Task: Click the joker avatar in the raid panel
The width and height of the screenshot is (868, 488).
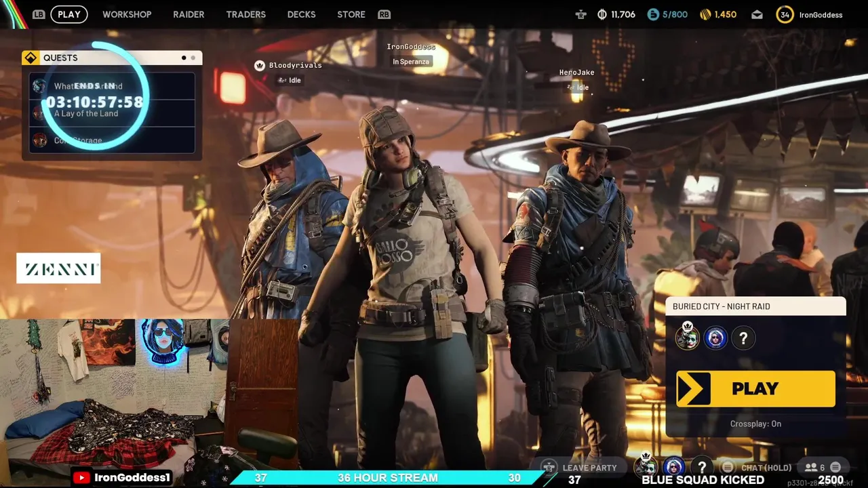Action: point(687,337)
